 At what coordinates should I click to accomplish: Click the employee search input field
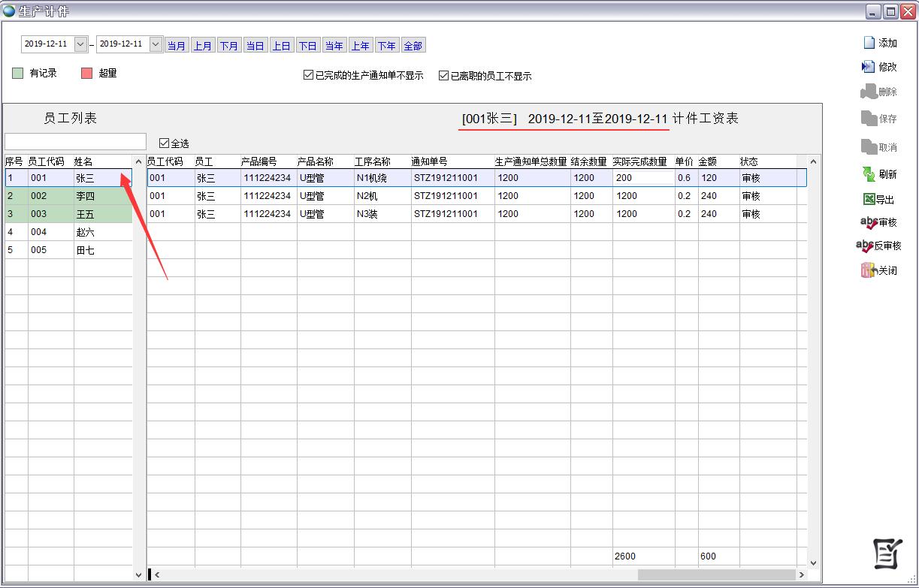click(75, 142)
